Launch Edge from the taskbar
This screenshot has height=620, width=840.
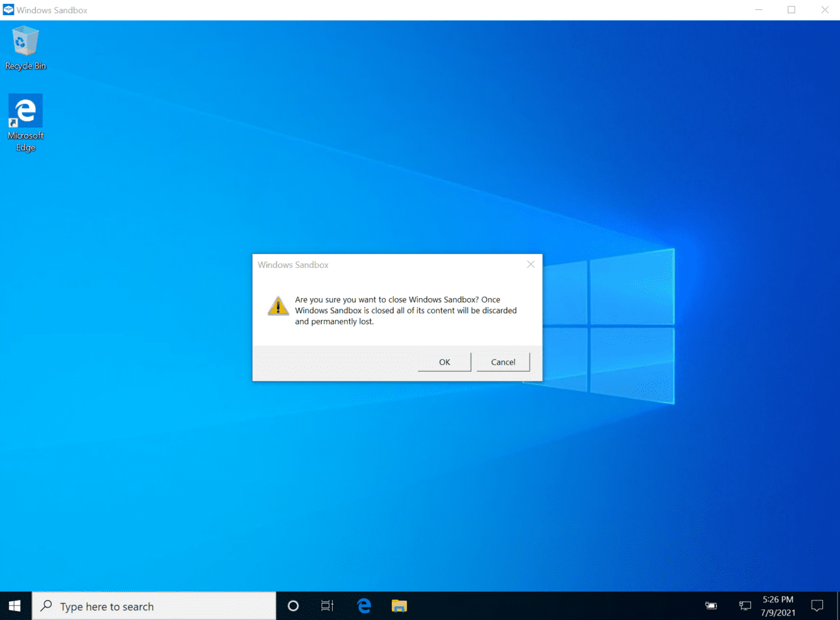[x=364, y=606]
